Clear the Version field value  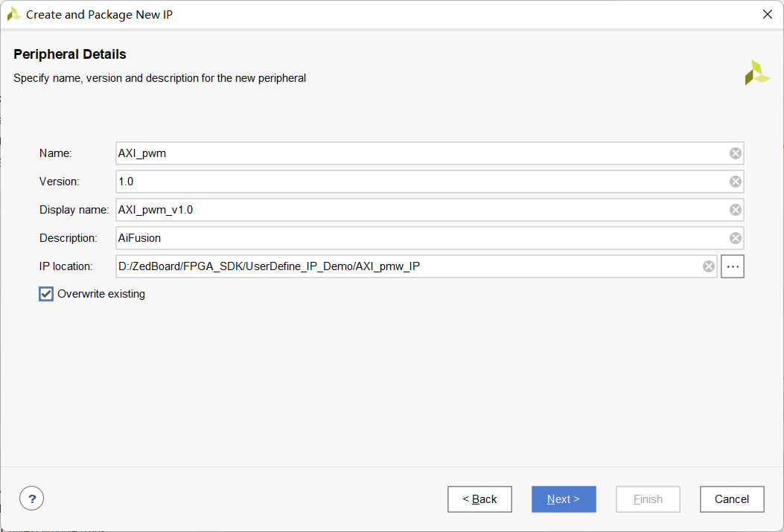735,182
